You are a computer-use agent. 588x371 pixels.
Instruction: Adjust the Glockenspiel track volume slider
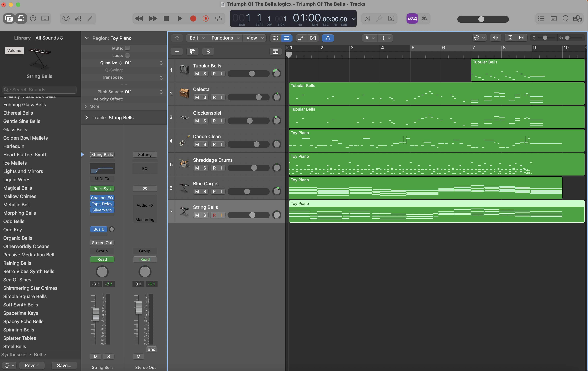[250, 121]
